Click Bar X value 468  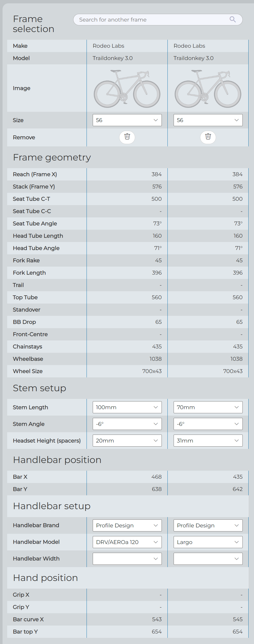click(157, 477)
